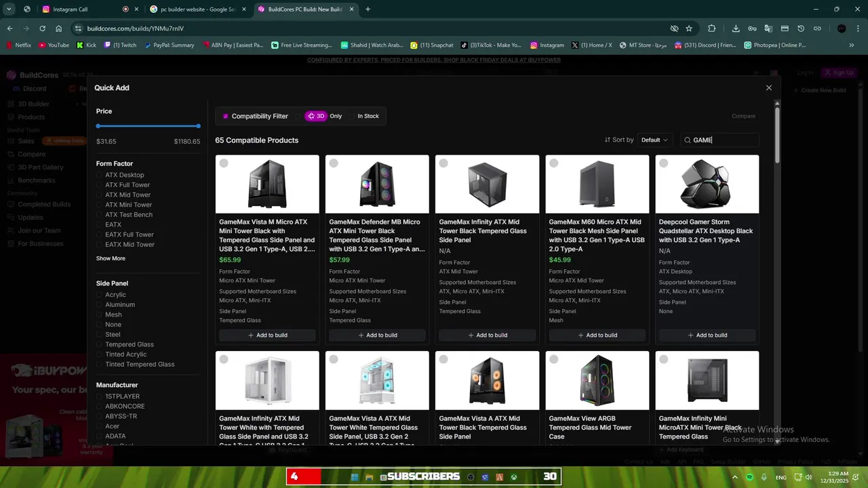This screenshot has width=868, height=488.
Task: Open the payment methods card icon
Action: (785, 28)
